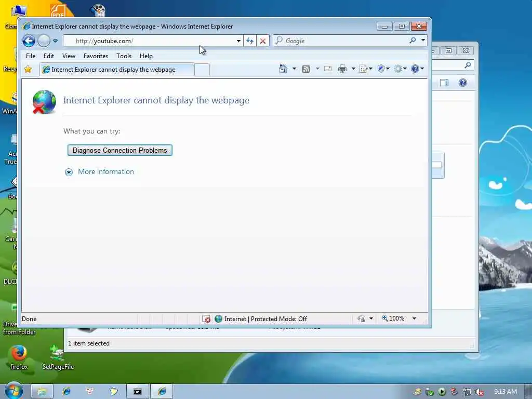The image size is (532, 399).
Task: Toggle the preview pane icon in background window
Action: pyautogui.click(x=444, y=83)
